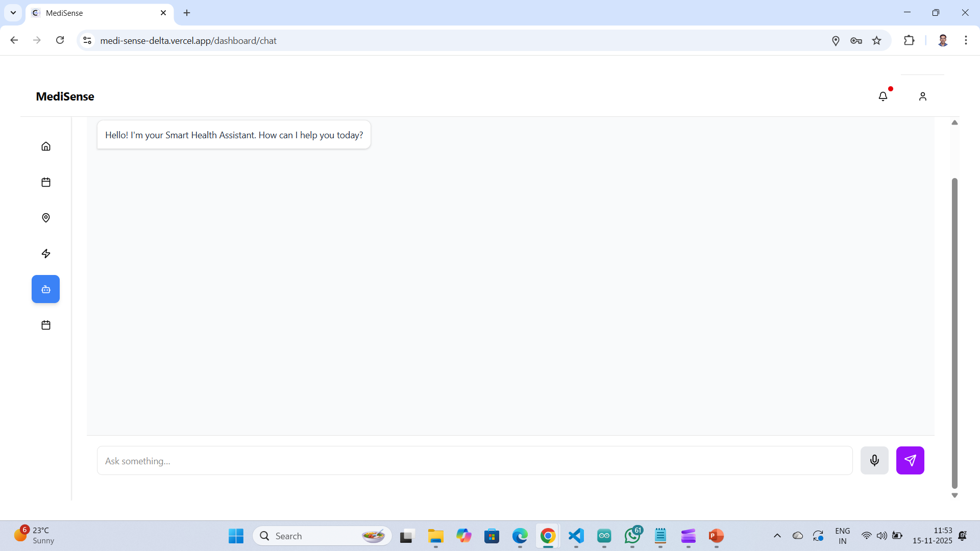Open the Chrome three-dot menu
Viewport: 980px width, 551px height.
click(x=966, y=40)
